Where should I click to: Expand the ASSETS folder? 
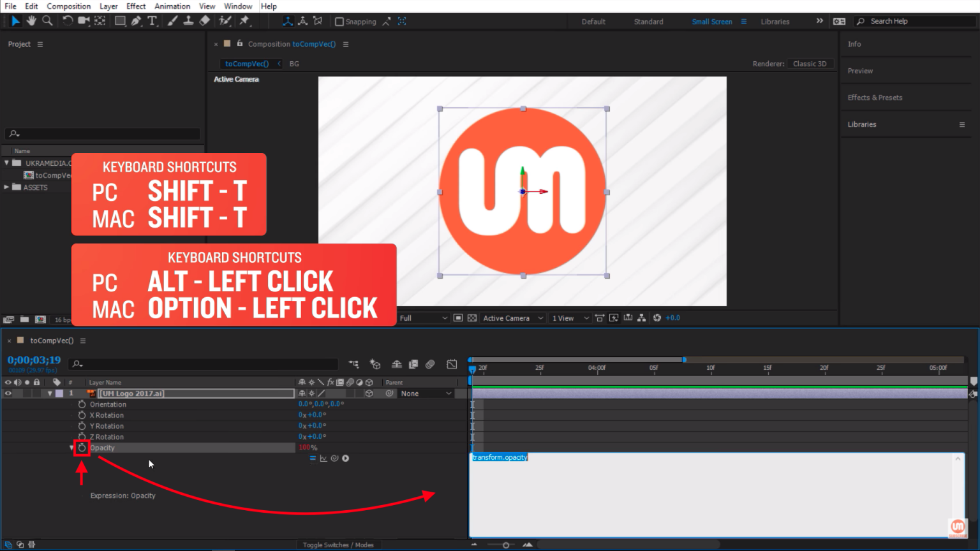(x=6, y=187)
